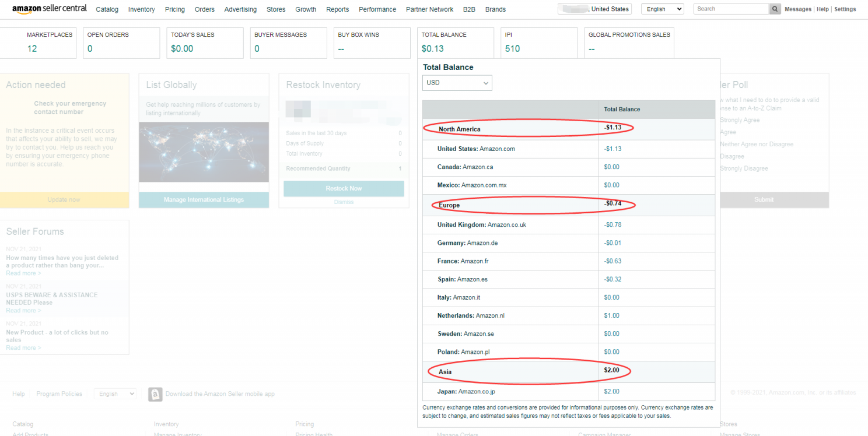Open the Reports menu
868x436 pixels.
point(338,9)
